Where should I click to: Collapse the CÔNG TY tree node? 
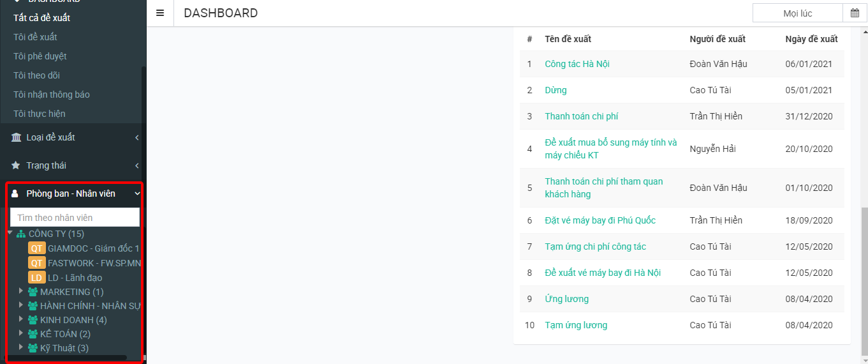click(10, 233)
